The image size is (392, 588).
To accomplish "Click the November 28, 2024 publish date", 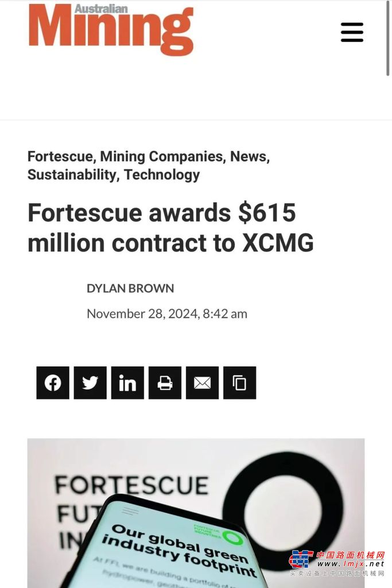I will 167,314.
